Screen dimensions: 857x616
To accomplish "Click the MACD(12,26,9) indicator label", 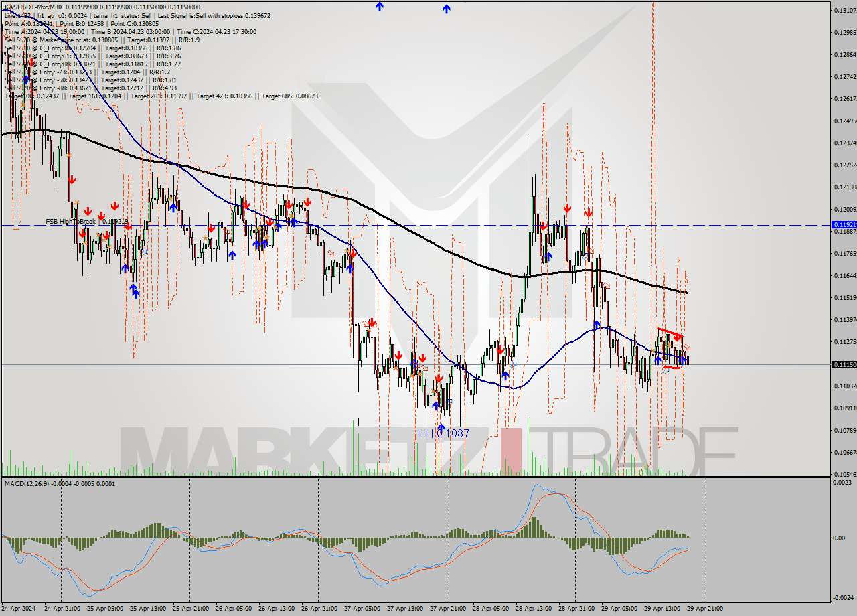I will pos(60,483).
